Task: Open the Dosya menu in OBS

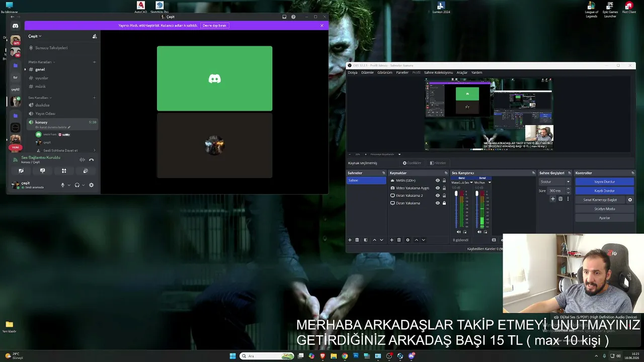Action: point(353,72)
